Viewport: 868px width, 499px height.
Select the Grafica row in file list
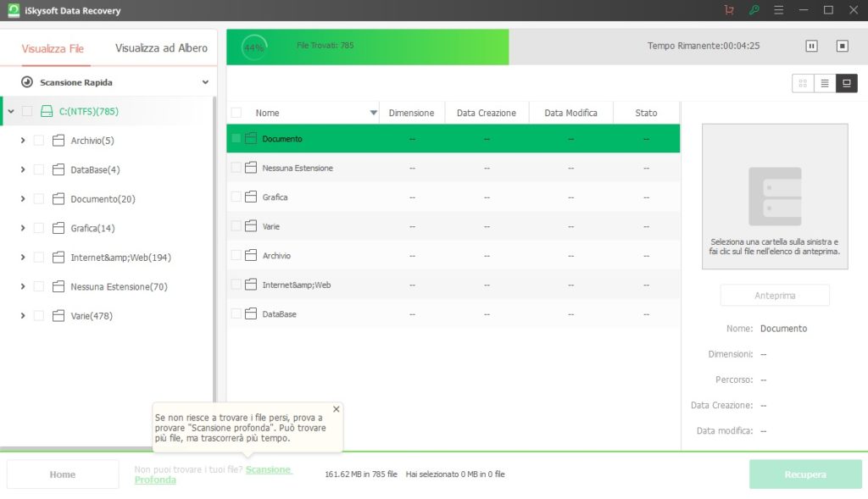pyautogui.click(x=453, y=197)
